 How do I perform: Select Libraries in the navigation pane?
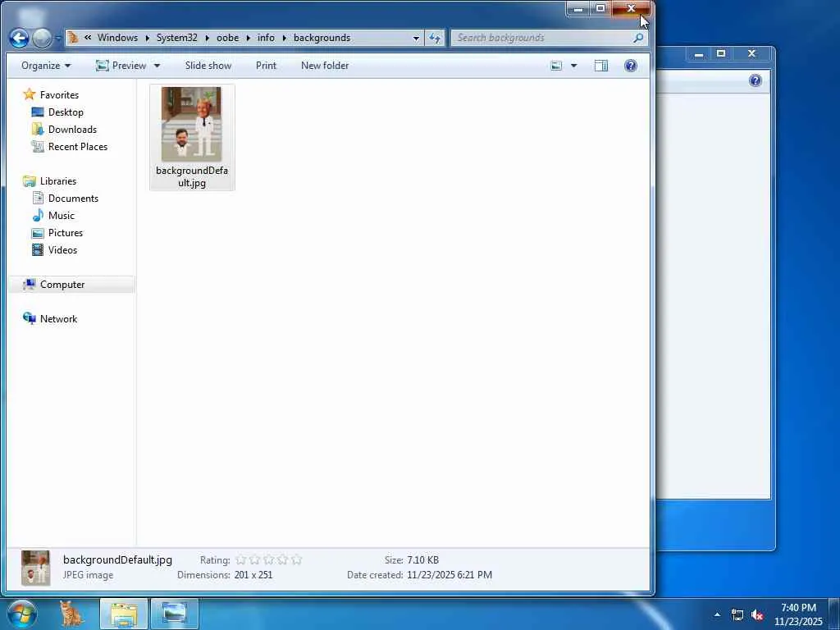58,181
